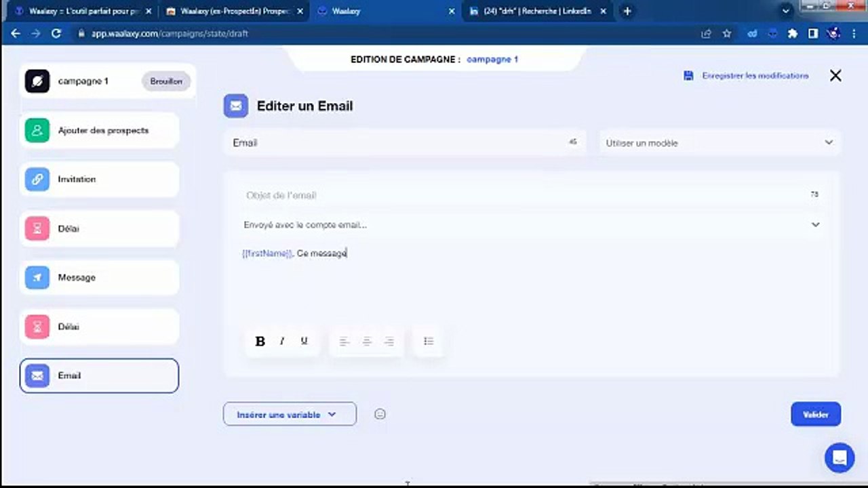Open the Message step

click(100, 277)
